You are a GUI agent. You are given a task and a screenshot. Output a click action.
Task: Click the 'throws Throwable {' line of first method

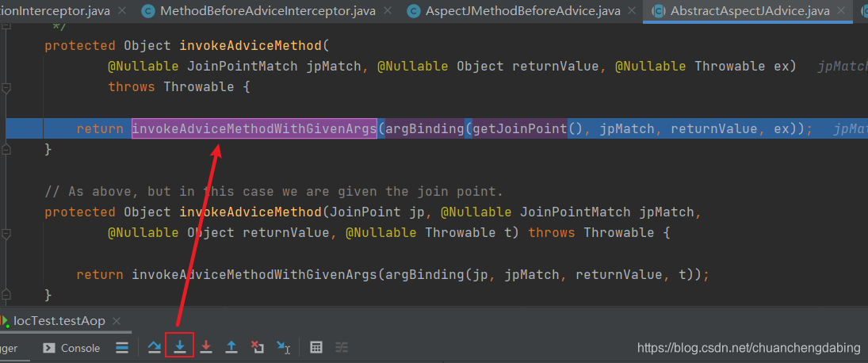179,87
